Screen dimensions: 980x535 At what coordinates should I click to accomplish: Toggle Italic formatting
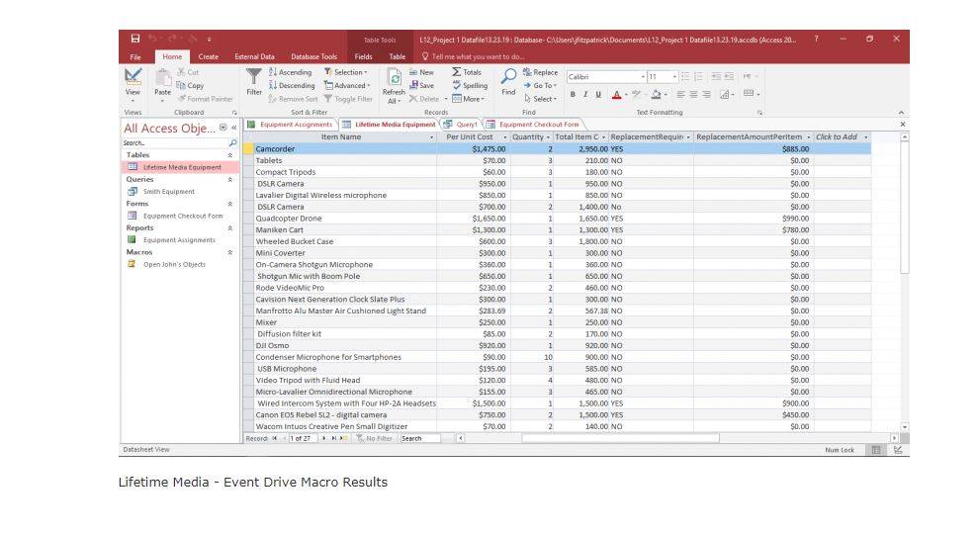[x=585, y=94]
